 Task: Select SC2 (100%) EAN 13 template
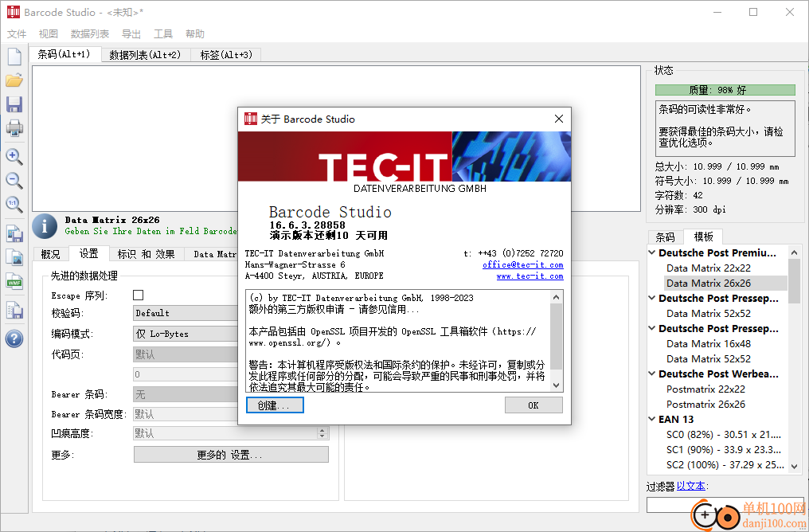point(725,465)
